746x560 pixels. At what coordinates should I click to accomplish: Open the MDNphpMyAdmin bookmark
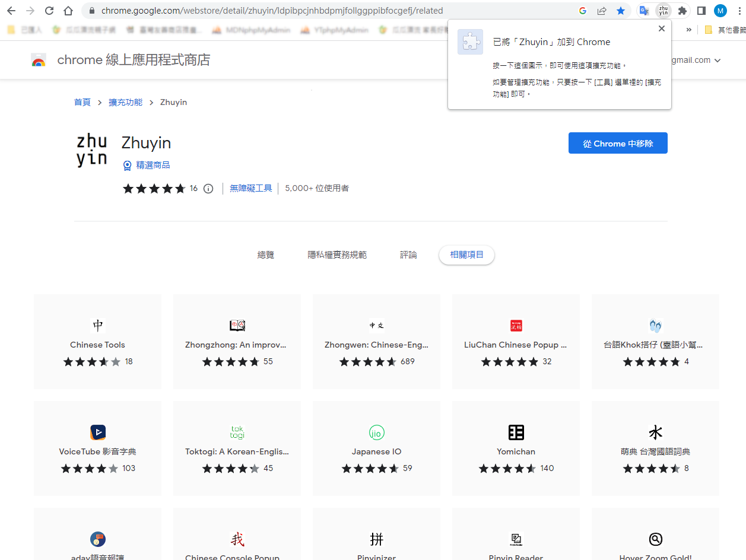(x=252, y=30)
